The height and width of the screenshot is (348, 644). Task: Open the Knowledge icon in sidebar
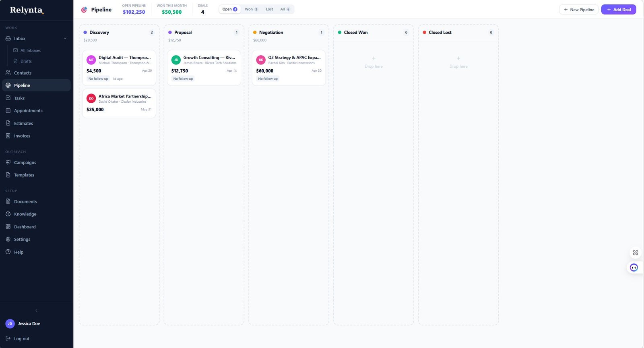tap(8, 214)
